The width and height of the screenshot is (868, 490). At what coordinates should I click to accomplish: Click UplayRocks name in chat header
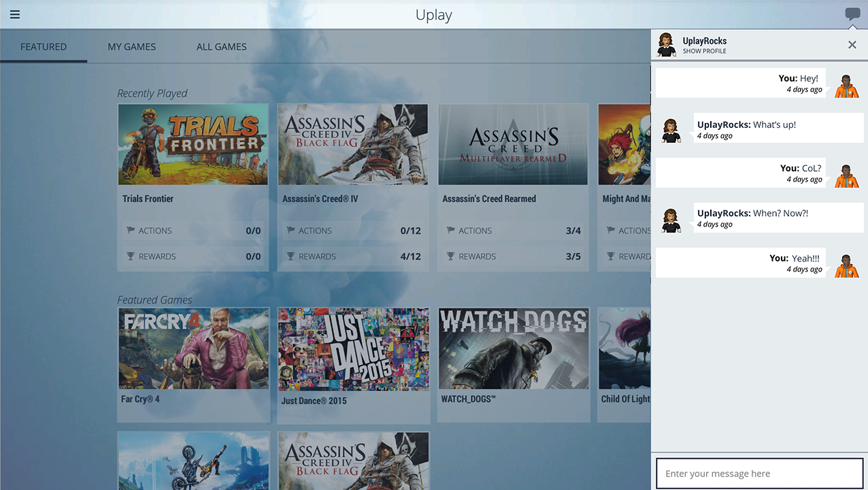pos(705,41)
